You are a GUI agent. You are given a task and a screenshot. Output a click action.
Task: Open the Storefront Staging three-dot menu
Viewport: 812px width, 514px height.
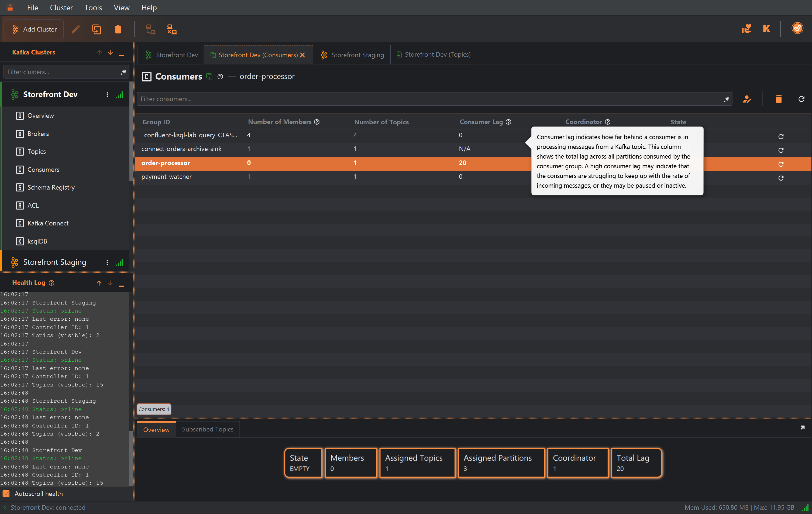coord(107,262)
